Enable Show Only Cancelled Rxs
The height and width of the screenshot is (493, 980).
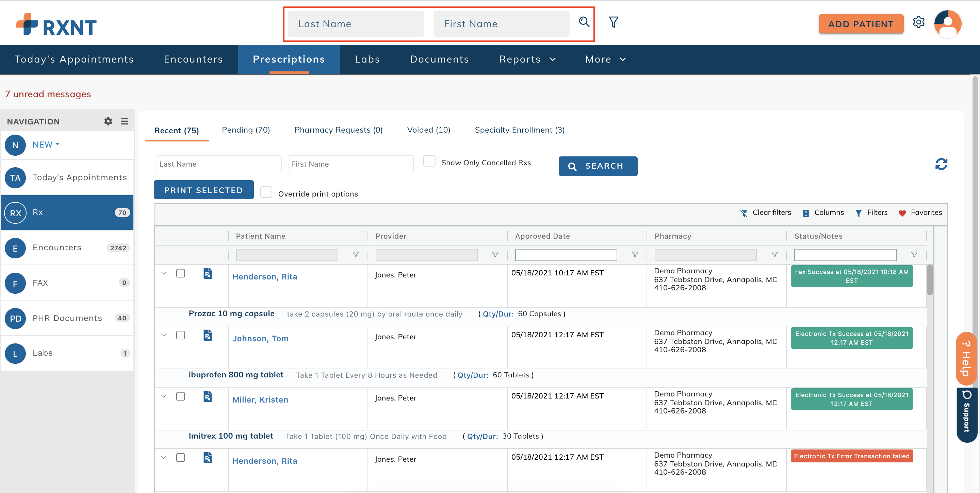click(429, 161)
